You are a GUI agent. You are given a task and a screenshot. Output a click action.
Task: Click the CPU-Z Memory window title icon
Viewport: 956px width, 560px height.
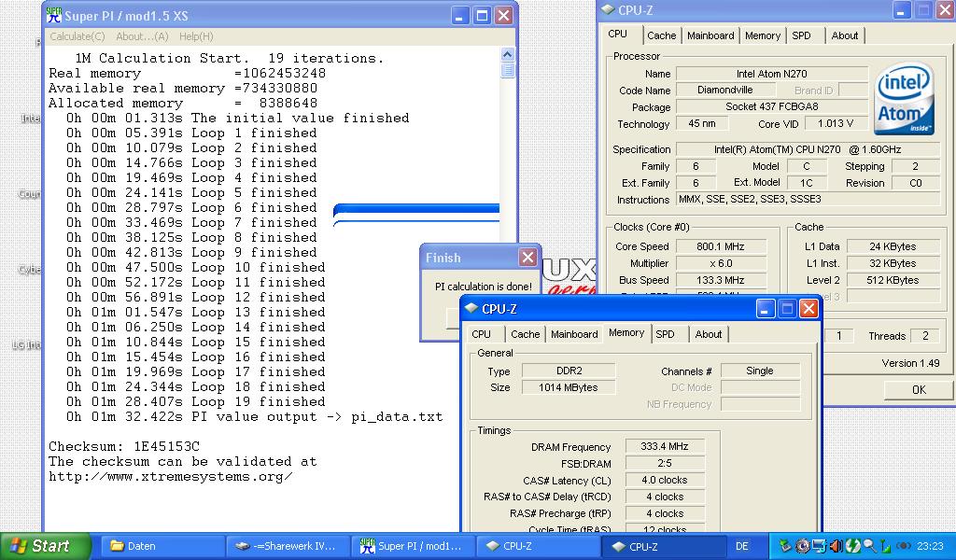(471, 308)
